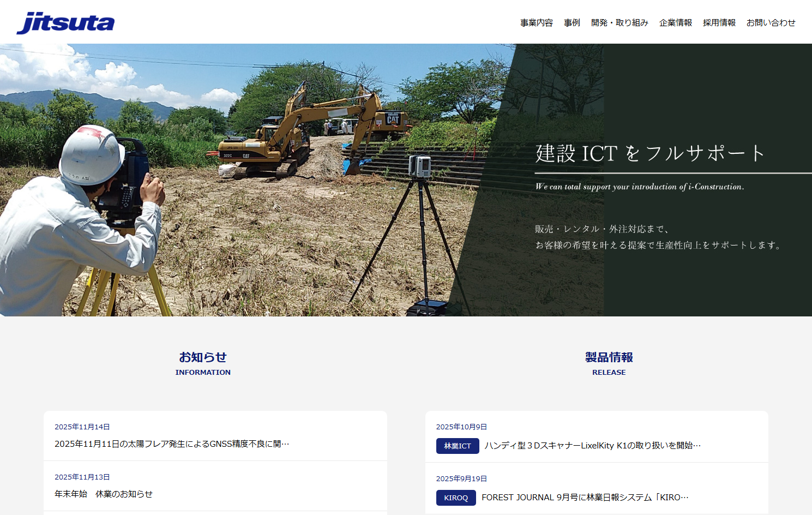Open 年末年始 休業のお知らせ article
The width and height of the screenshot is (812, 515).
104,494
